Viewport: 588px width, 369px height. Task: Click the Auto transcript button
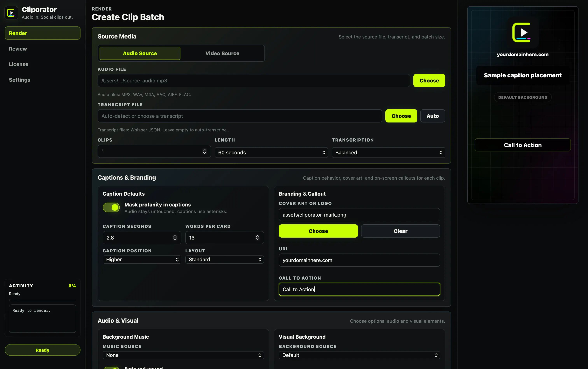pyautogui.click(x=432, y=116)
